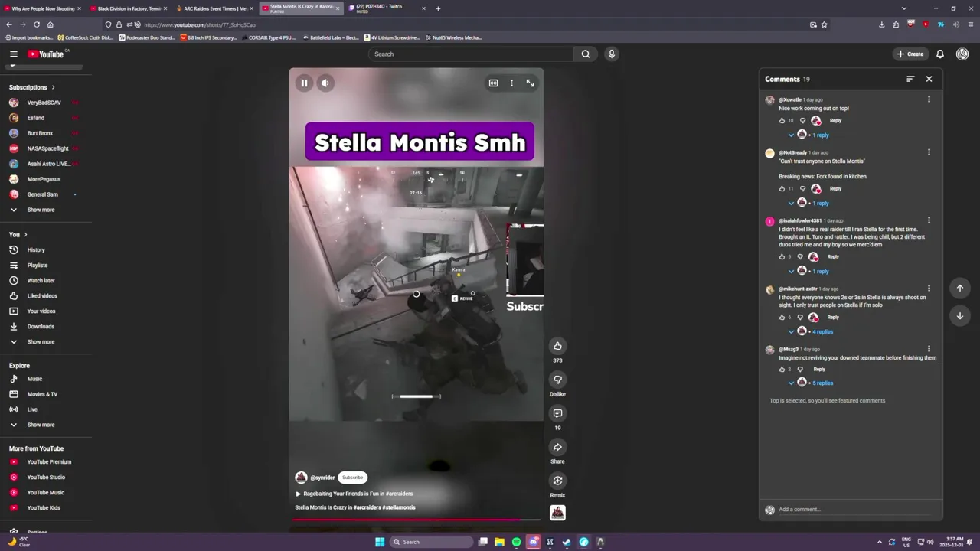This screenshot has height=551, width=980.
Task: Open options menu for @NotBready's comment
Action: click(929, 152)
